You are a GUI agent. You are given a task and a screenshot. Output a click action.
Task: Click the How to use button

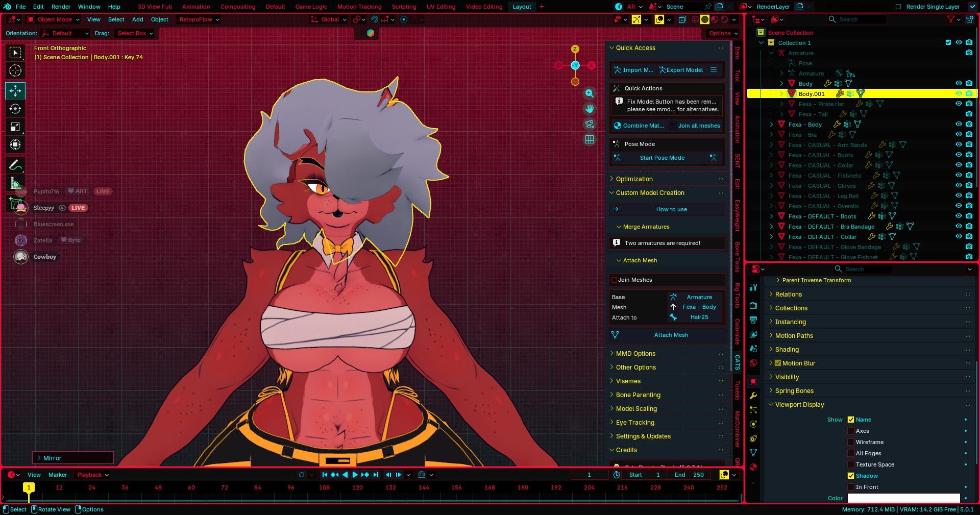pos(667,209)
